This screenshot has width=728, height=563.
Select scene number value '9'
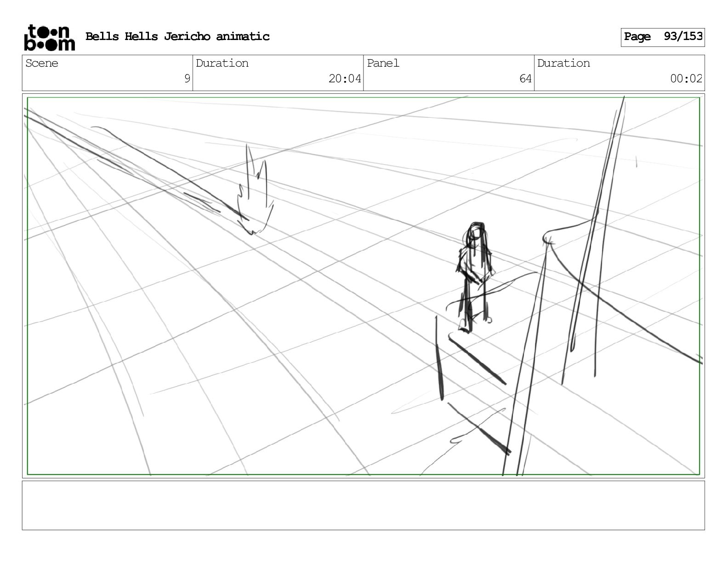pos(187,79)
